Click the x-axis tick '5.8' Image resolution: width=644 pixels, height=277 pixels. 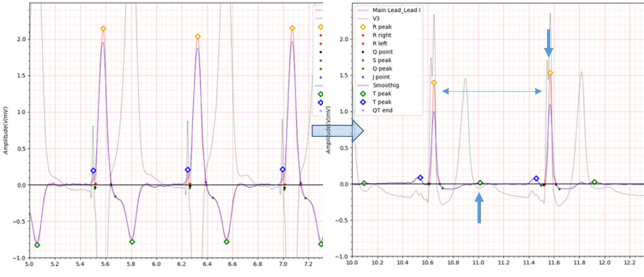[131, 264]
